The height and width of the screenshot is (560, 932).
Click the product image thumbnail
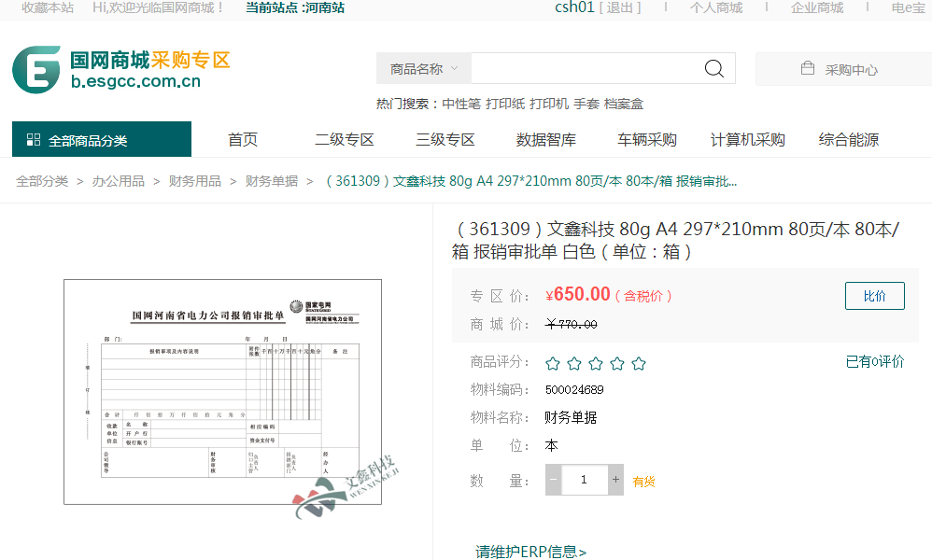click(x=222, y=392)
